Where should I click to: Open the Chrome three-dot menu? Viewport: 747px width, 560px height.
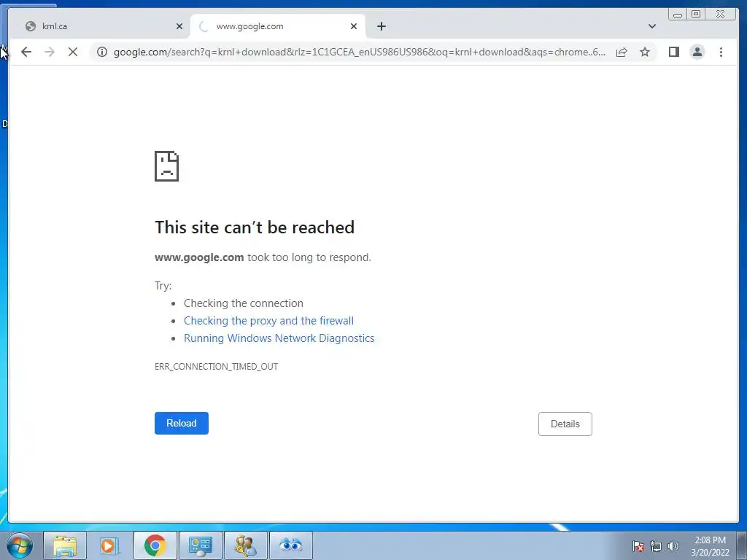click(x=721, y=52)
